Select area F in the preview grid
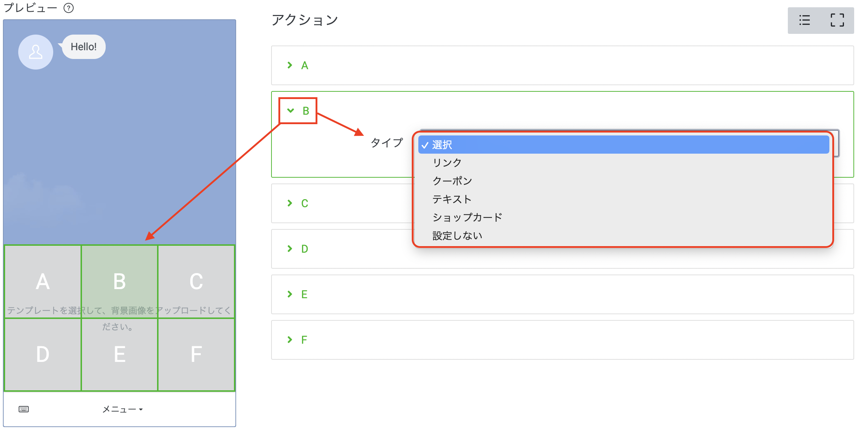This screenshot has width=868, height=434. click(x=196, y=355)
